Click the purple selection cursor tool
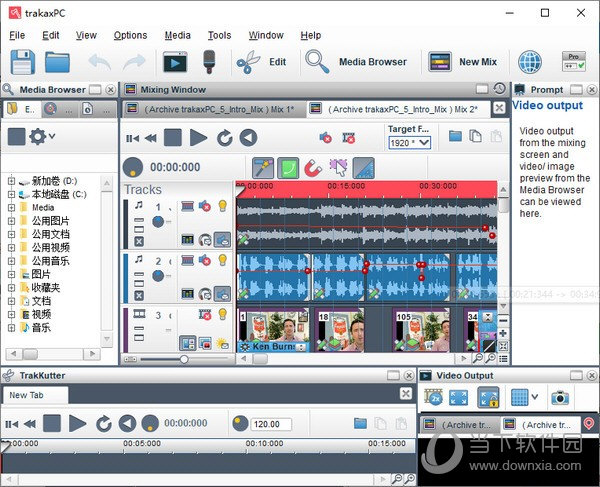Viewport: 600px width, 487px height. pyautogui.click(x=338, y=168)
